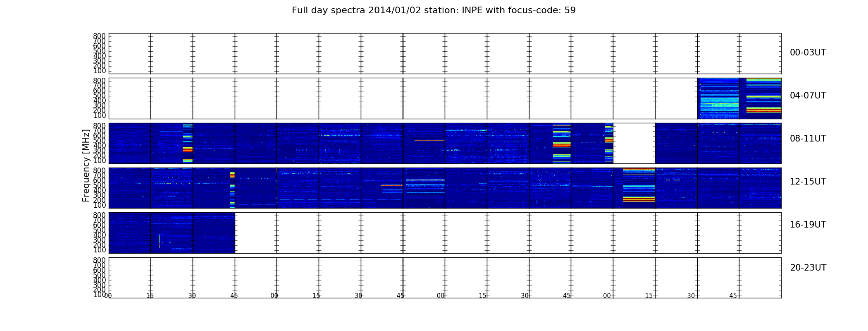Click the '800' tick label of the 20-23UT row

pos(100,260)
